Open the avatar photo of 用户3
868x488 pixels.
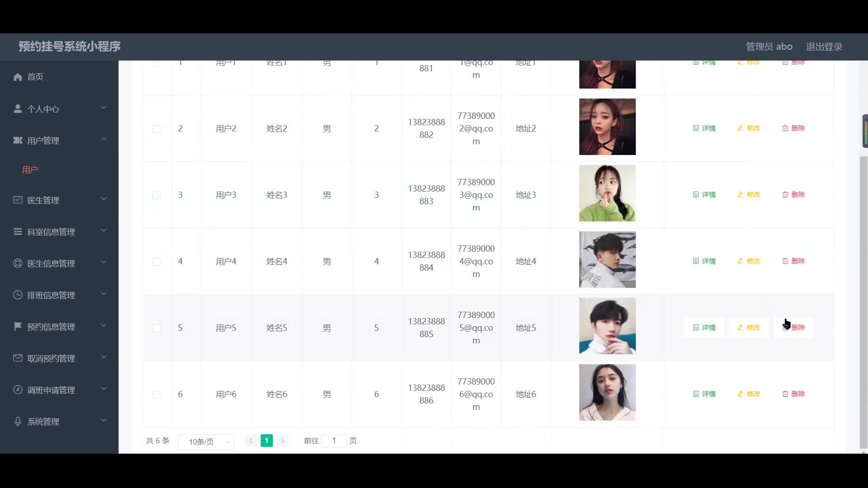[x=607, y=193]
